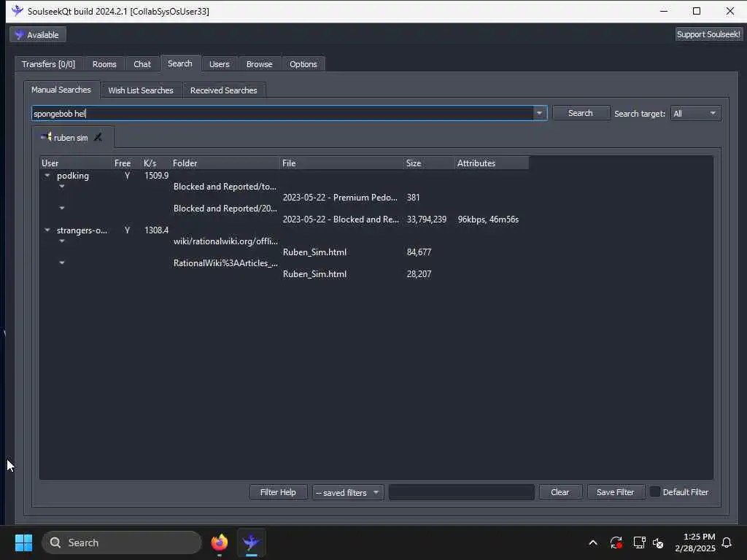Screen dimensions: 747x560
Task: Sort results by Size column header
Action: pyautogui.click(x=429, y=163)
